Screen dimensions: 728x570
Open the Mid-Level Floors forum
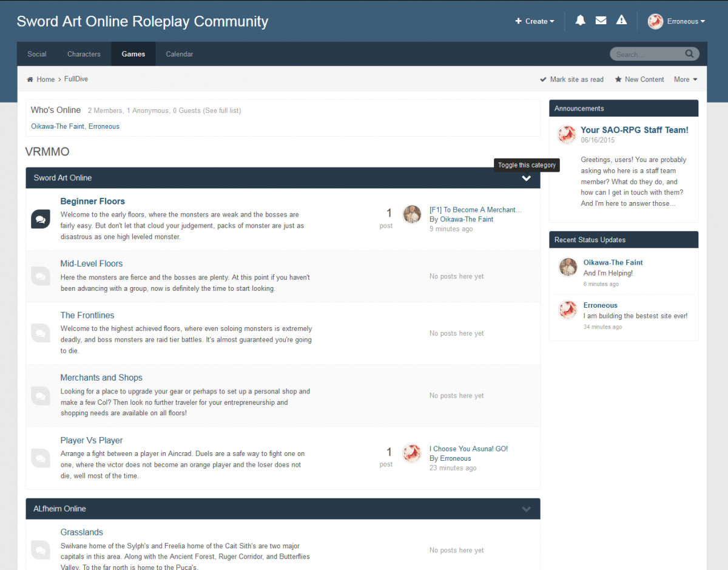(92, 263)
